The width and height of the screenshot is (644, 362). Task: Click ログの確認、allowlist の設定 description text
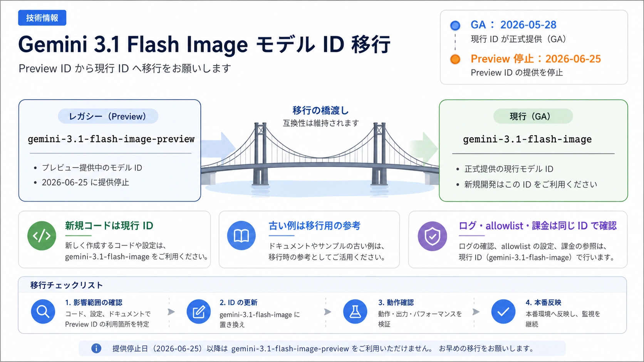pos(537,252)
